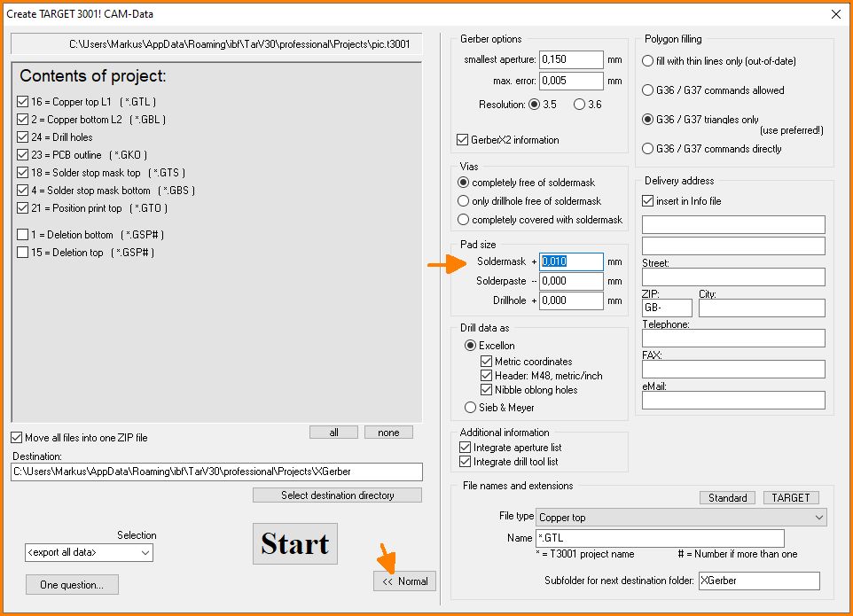Select Resolution 3.6 radio button

click(580, 105)
